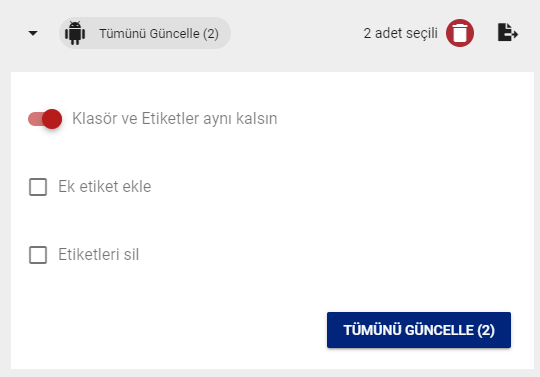Click the "Etiketleri sil" label text

click(98, 254)
